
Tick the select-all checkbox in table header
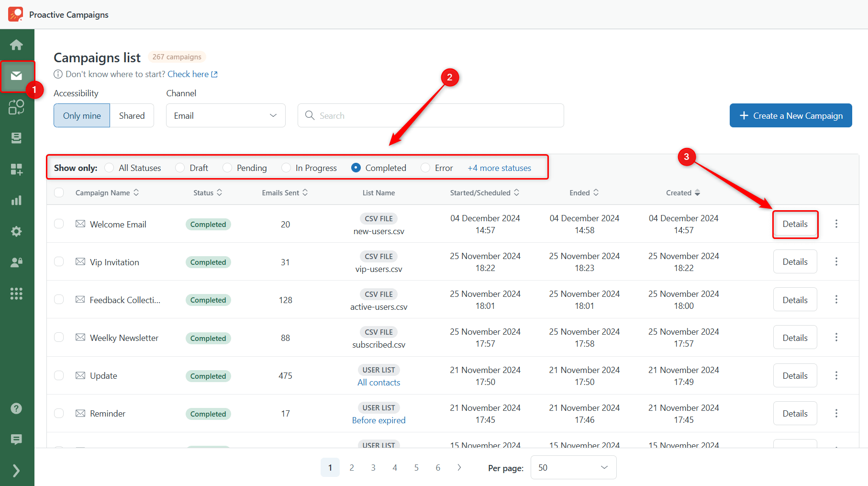click(x=59, y=192)
